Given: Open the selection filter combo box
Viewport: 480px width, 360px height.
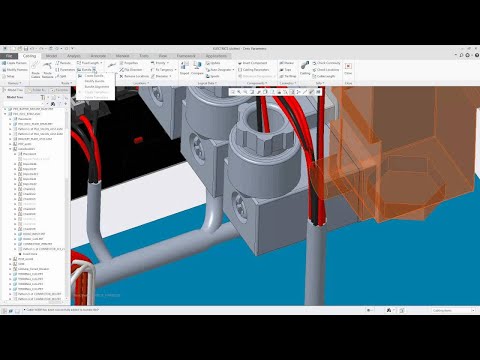Looking at the screenshot, I should coord(453,310).
